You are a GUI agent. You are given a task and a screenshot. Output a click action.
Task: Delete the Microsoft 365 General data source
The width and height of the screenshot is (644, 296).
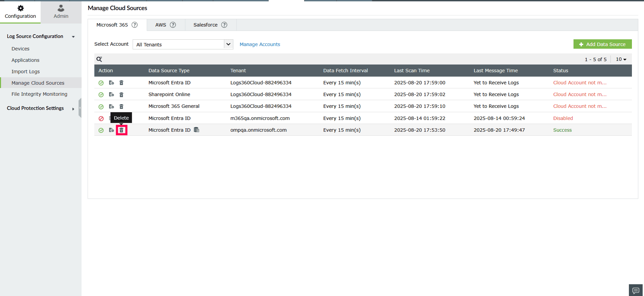coord(121,106)
